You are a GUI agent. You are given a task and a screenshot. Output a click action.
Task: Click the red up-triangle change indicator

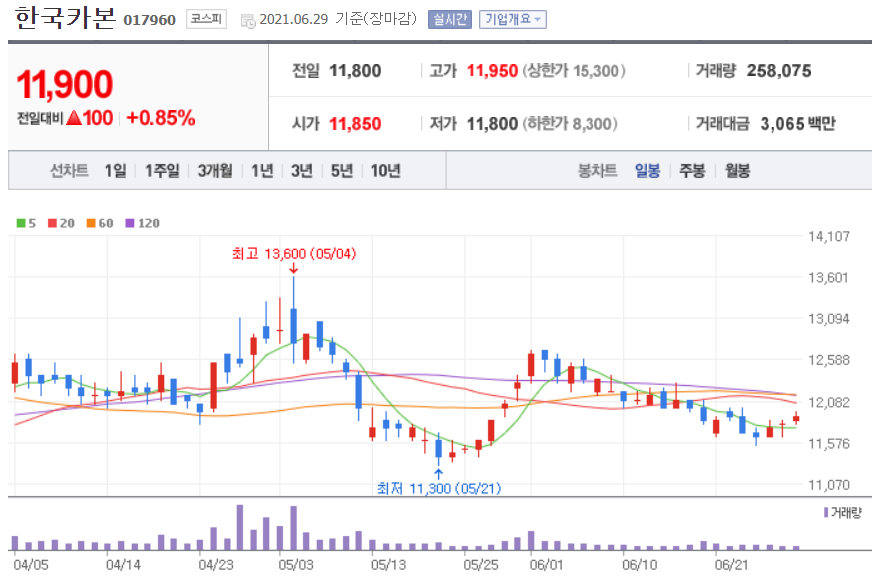pyautogui.click(x=74, y=118)
